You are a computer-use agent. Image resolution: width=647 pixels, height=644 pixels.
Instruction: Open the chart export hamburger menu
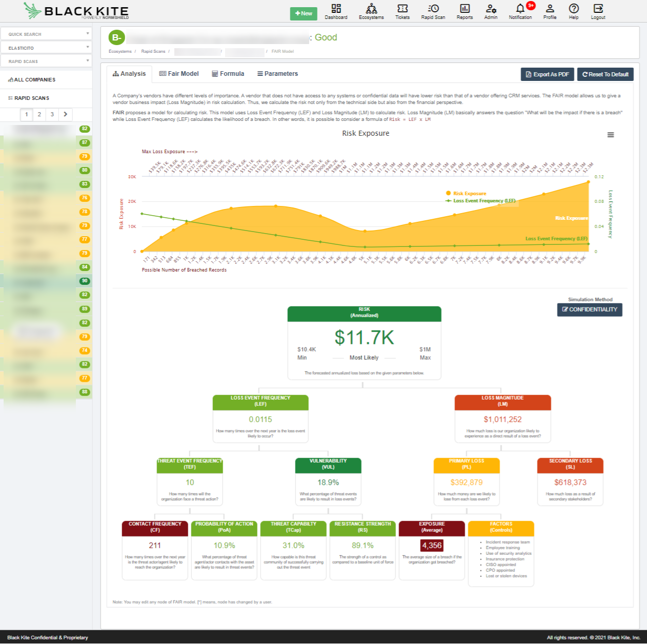(x=611, y=135)
